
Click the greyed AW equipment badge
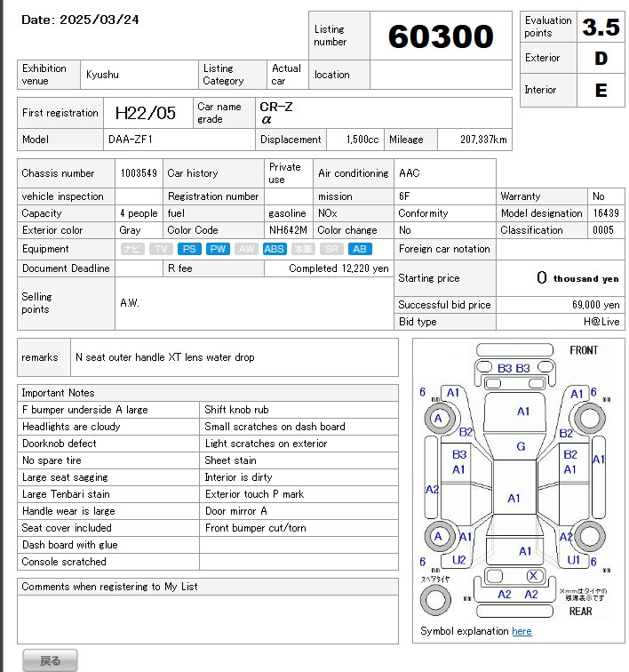click(x=246, y=249)
